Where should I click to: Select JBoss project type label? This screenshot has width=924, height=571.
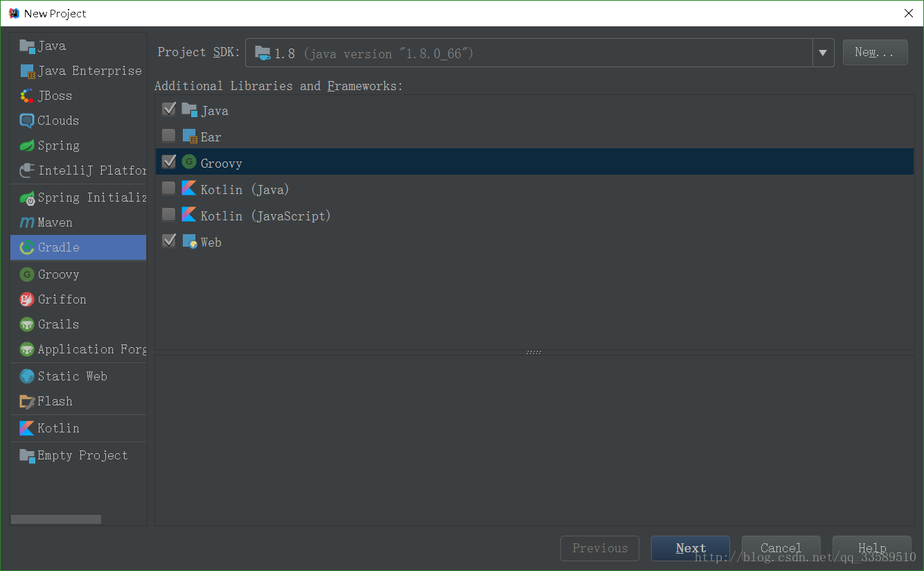click(55, 96)
